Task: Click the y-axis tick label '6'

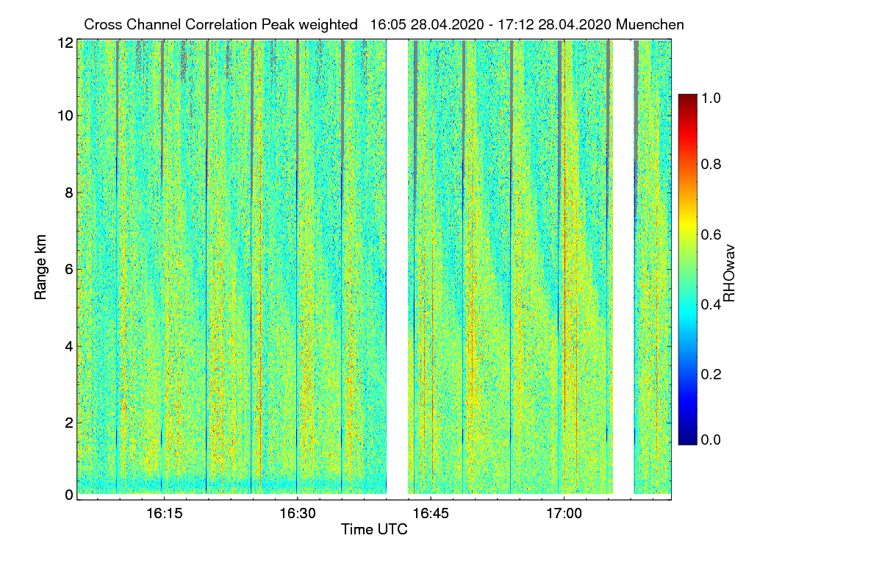Action: 69,270
